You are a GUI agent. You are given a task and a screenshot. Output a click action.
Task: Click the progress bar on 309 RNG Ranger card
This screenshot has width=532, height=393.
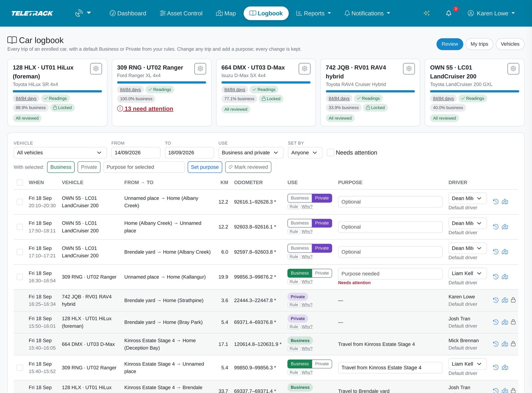[x=162, y=82]
